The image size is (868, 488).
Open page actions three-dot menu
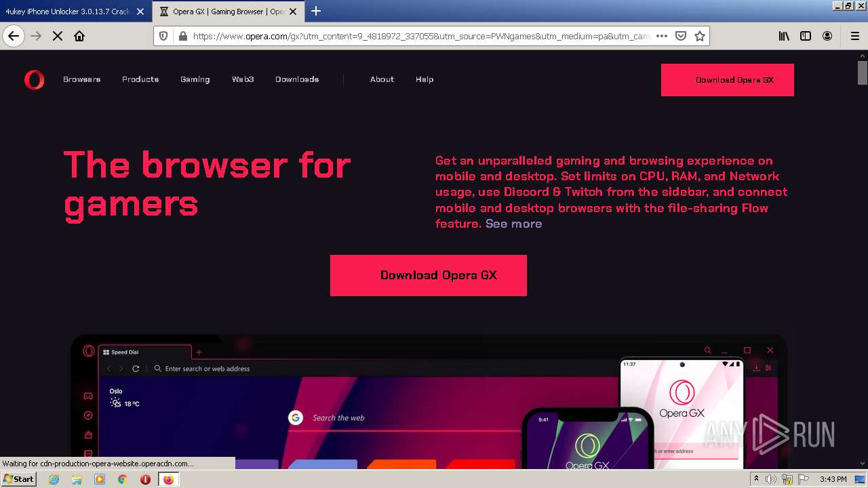coord(662,36)
